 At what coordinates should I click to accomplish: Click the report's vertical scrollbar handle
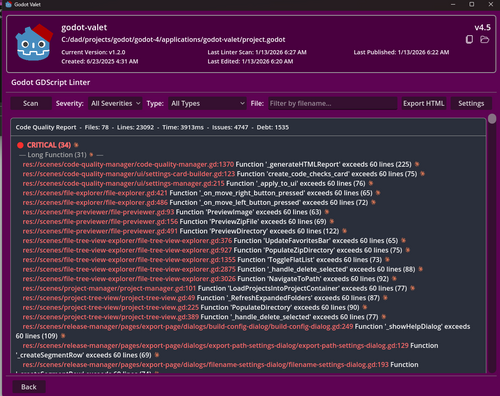(492, 119)
